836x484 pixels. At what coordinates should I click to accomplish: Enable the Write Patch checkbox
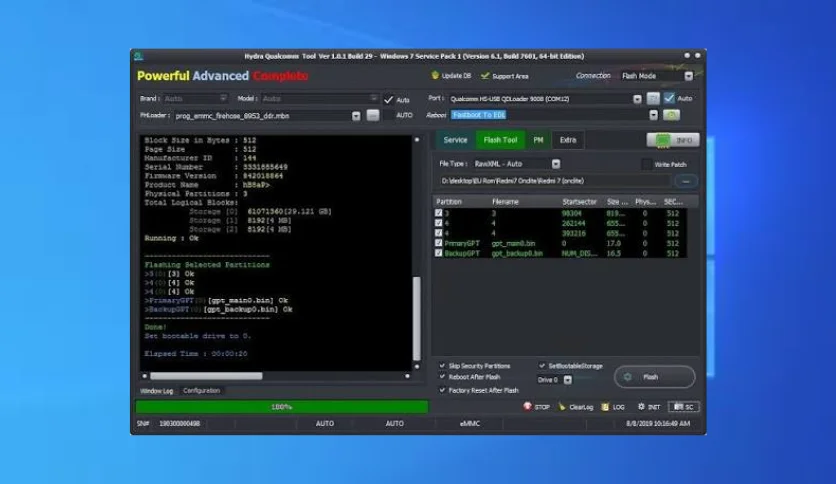coord(646,164)
